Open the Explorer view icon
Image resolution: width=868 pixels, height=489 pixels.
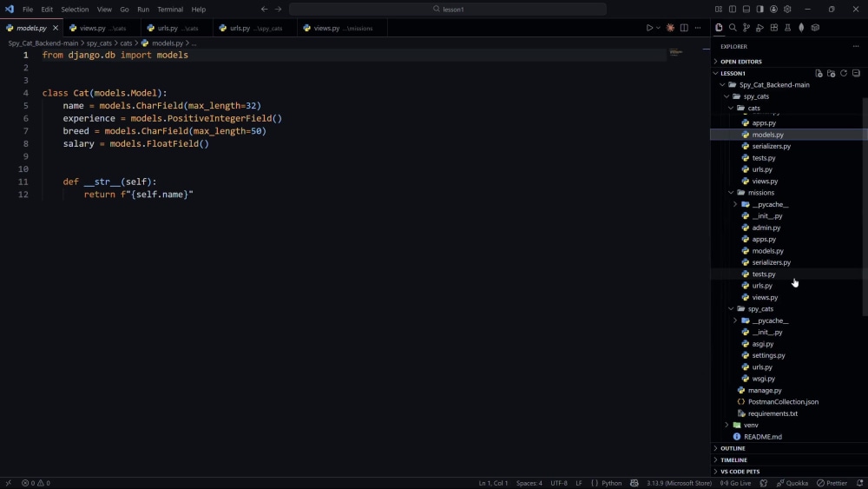[x=719, y=28]
